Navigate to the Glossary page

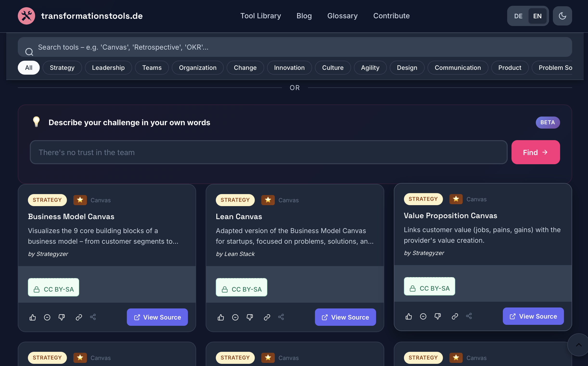pos(343,16)
